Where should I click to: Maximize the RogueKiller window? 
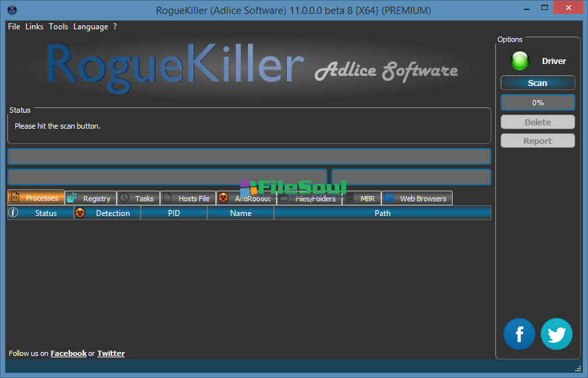545,8
